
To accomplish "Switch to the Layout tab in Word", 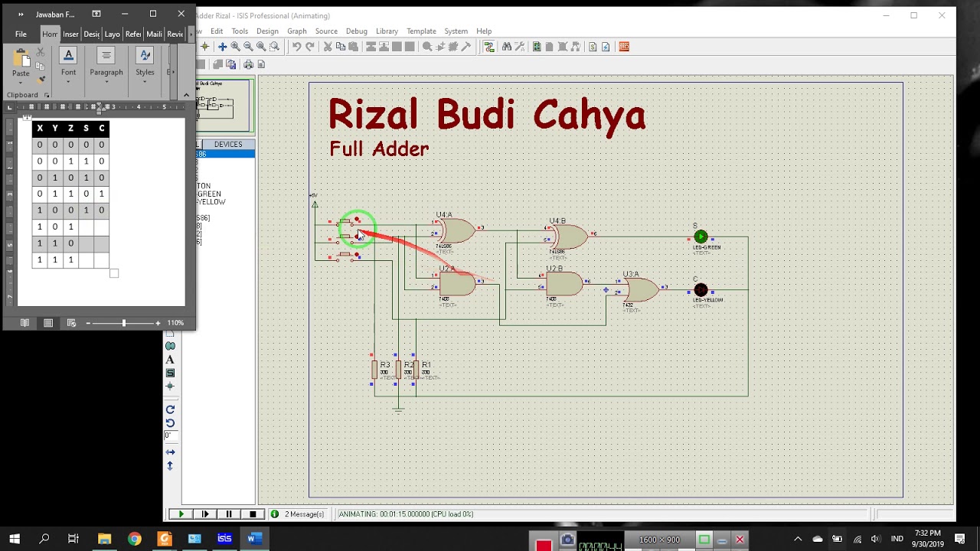I will pyautogui.click(x=113, y=34).
